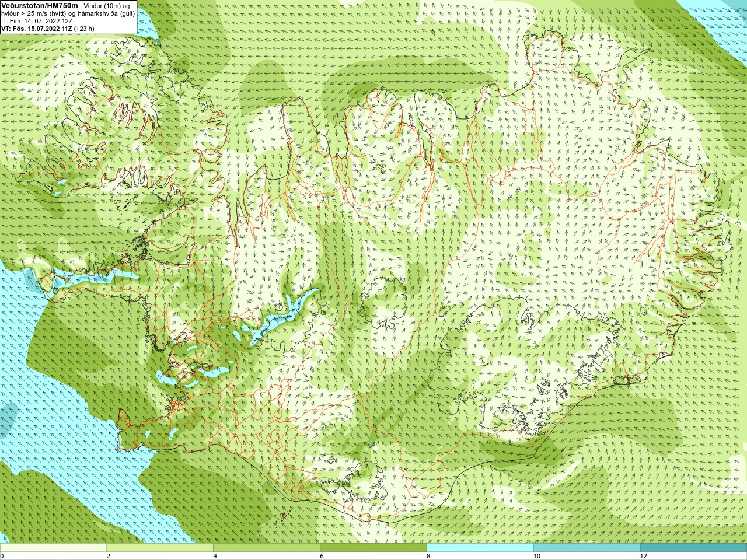Click the above 12 m/s teal legend band
The image size is (747, 560).
[x=693, y=548]
